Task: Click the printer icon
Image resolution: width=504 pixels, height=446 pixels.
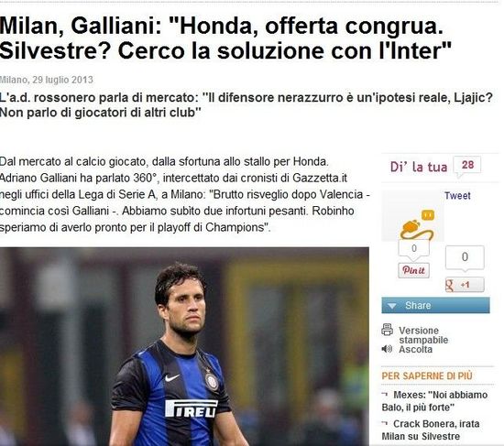Action: click(x=387, y=330)
